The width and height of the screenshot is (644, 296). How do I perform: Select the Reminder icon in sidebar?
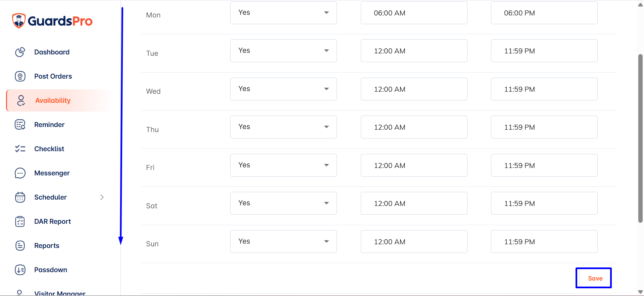click(20, 125)
